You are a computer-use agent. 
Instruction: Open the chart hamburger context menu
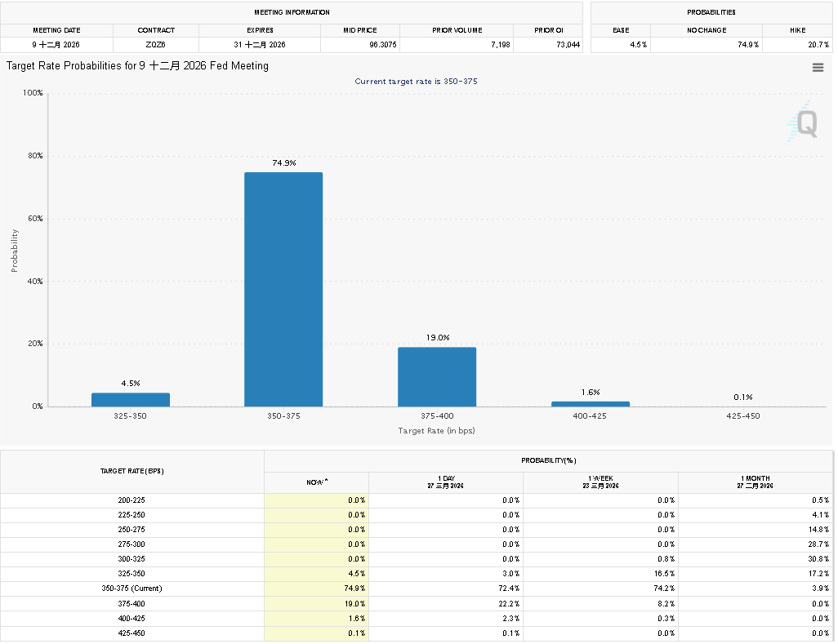pos(818,68)
